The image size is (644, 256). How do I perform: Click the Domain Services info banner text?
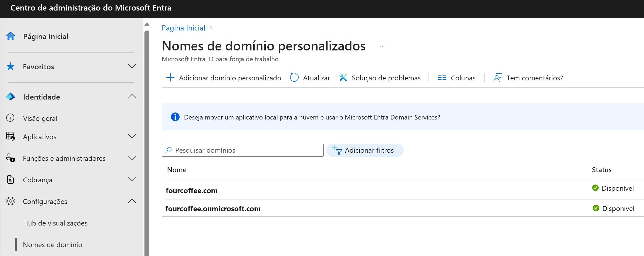(312, 117)
